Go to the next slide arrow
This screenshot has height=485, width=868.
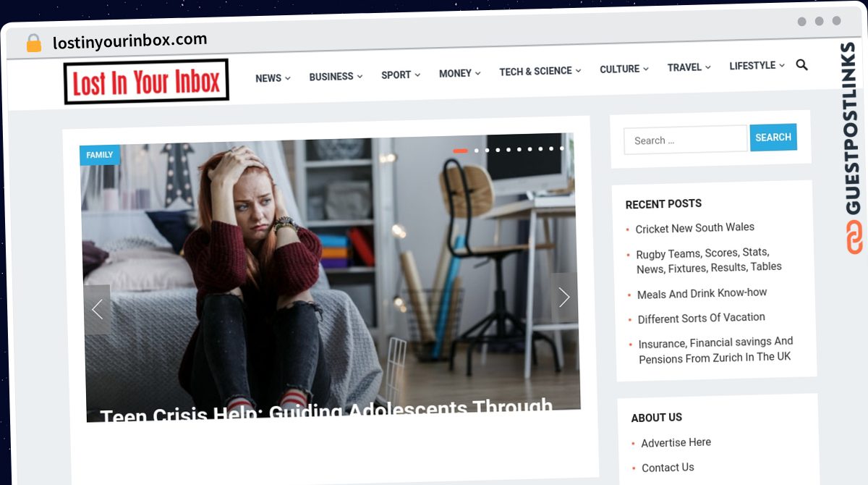pos(564,297)
